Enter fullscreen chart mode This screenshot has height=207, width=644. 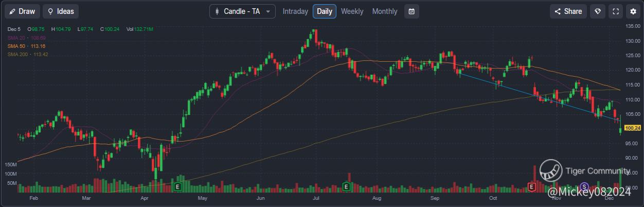(x=615, y=11)
